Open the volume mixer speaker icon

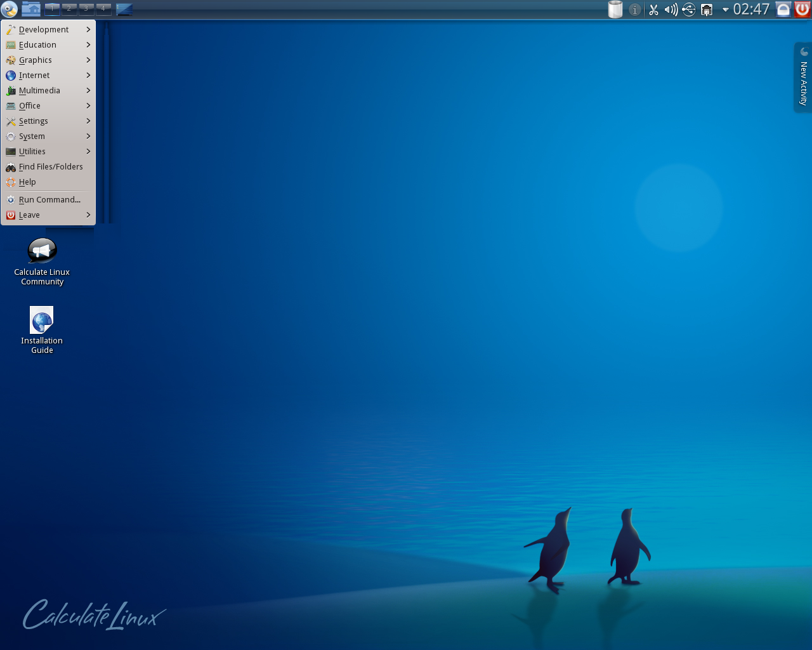[671, 10]
